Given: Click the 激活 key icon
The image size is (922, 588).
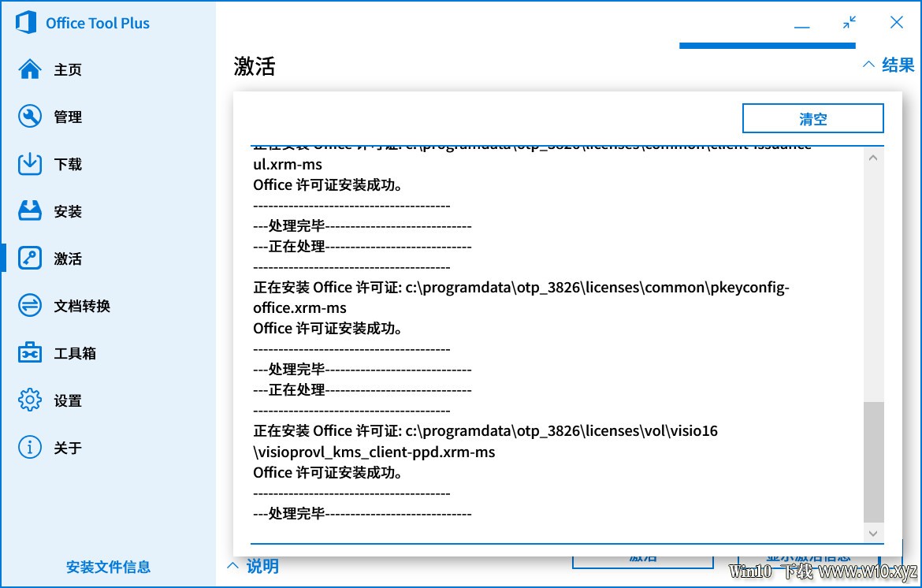Looking at the screenshot, I should pos(30,258).
